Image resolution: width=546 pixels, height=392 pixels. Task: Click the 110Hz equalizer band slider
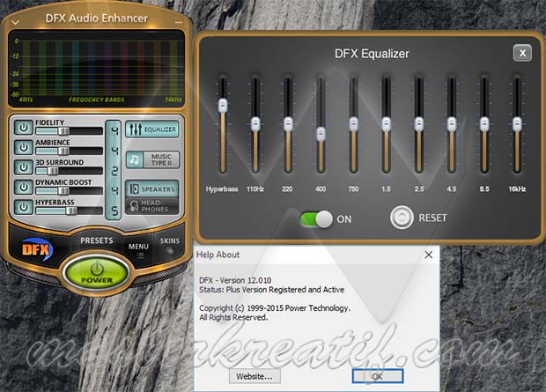pos(255,124)
